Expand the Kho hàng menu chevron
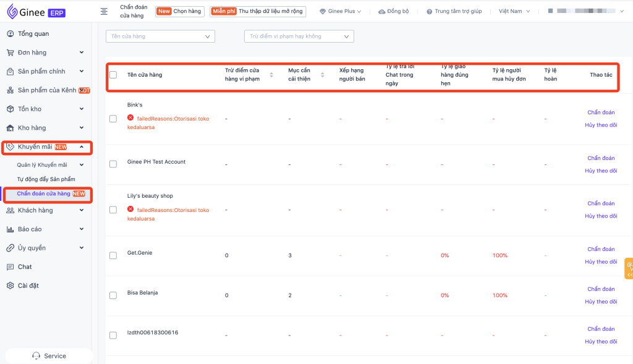Screen dimensions: 633x364 pos(82,128)
